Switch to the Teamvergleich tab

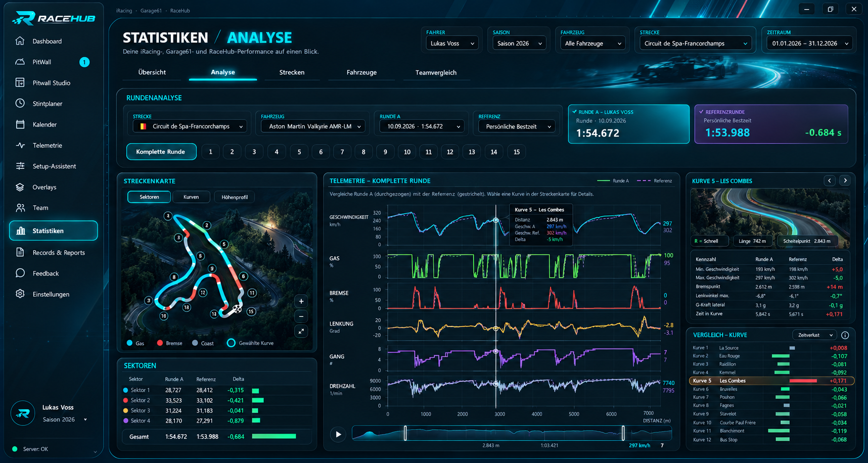tap(436, 72)
